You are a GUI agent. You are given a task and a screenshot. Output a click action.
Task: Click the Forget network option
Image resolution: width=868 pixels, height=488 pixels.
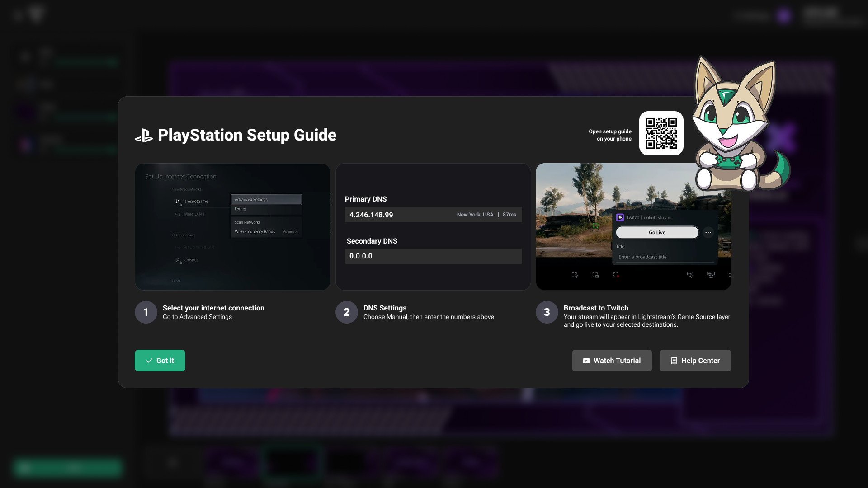point(240,209)
